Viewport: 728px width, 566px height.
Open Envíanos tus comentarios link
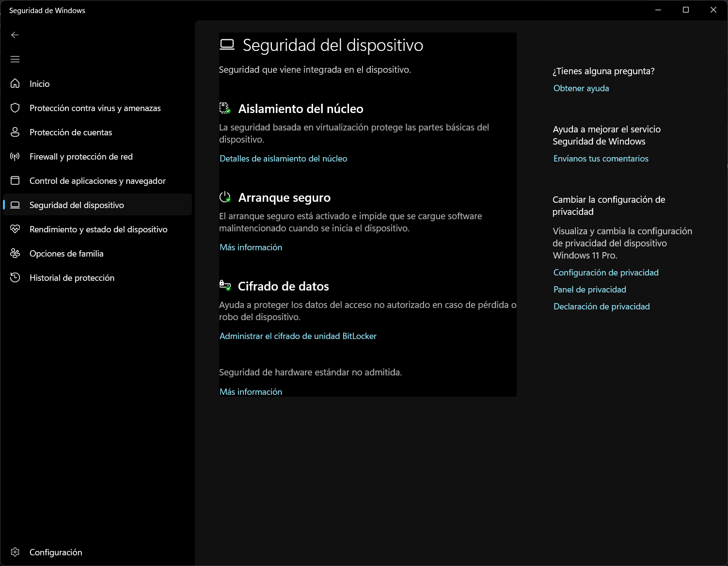tap(601, 159)
